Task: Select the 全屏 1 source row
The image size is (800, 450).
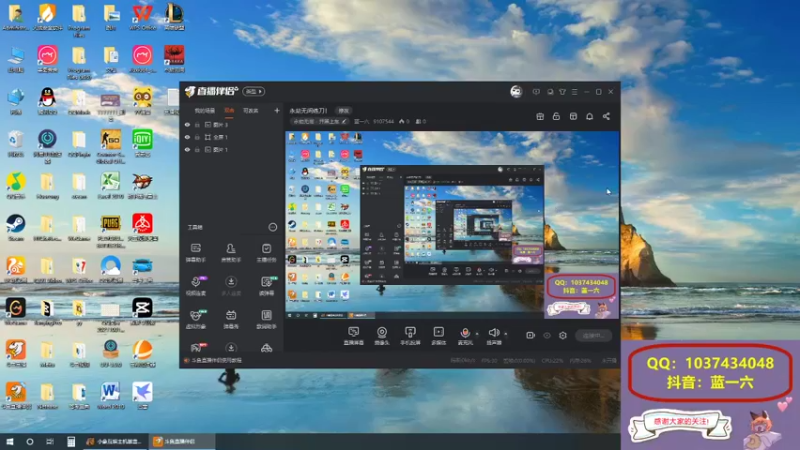Action: (x=232, y=137)
